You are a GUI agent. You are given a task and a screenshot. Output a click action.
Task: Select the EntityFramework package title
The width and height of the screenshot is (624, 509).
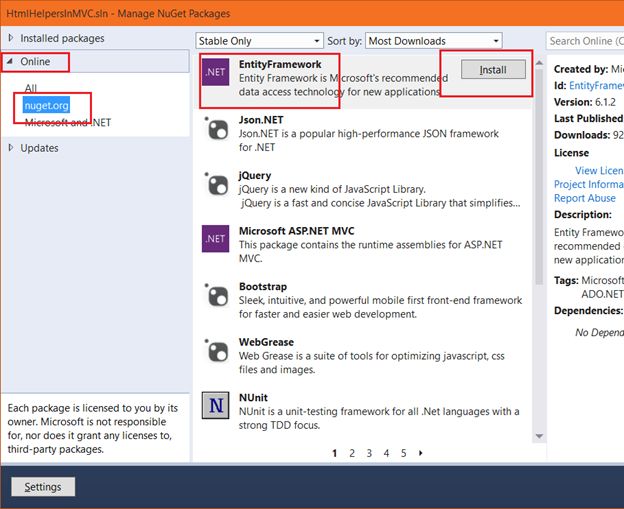click(280, 64)
